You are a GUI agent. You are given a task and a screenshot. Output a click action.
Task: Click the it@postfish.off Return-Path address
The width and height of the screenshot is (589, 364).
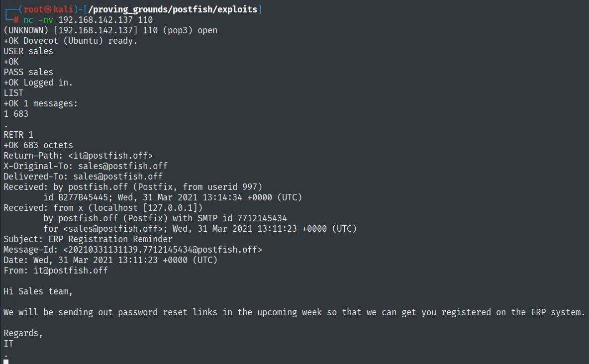point(110,156)
